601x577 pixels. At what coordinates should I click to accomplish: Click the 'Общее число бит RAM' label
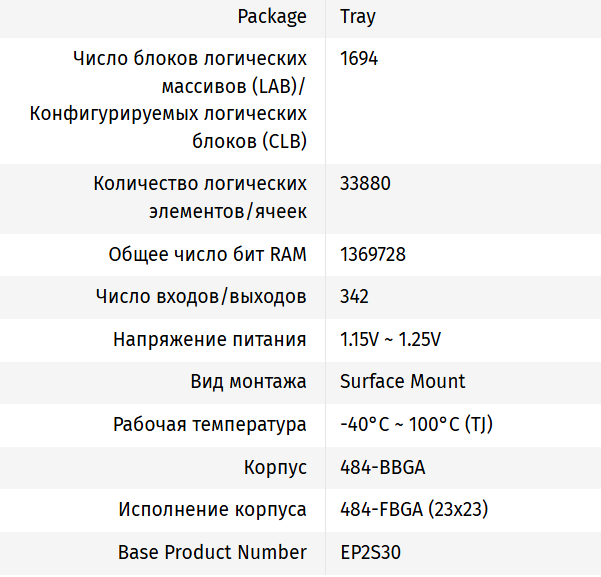tap(207, 254)
